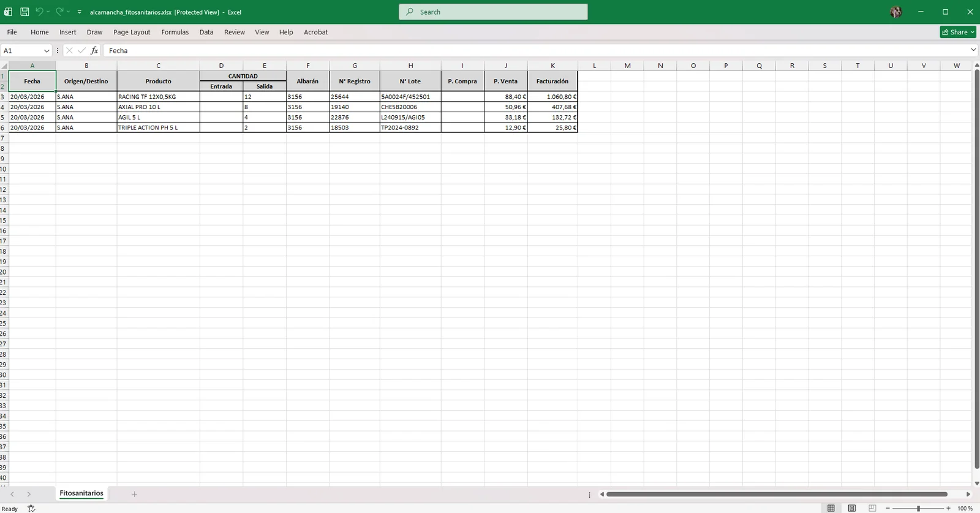Image resolution: width=980 pixels, height=513 pixels.
Task: Click previous sheet navigation arrow
Action: [x=12, y=494]
